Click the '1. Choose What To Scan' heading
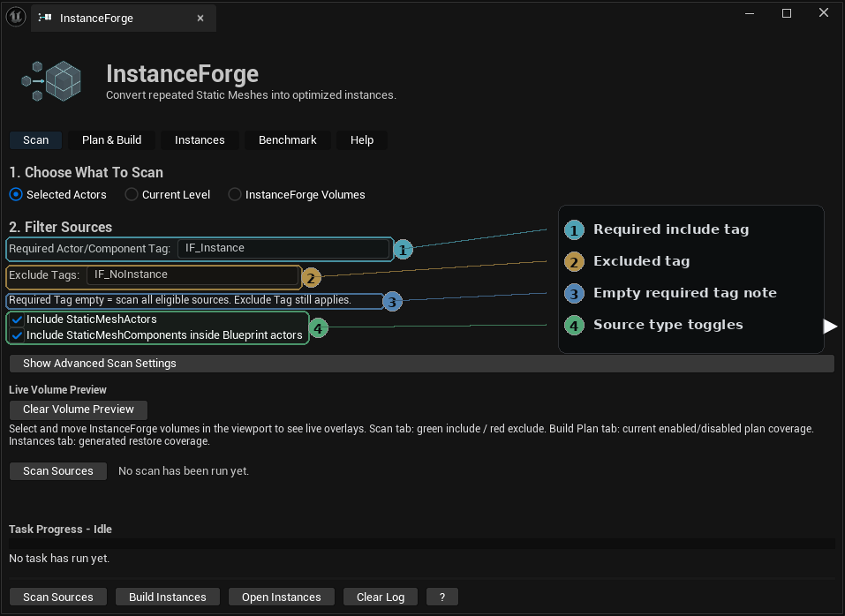845x616 pixels. tap(87, 172)
